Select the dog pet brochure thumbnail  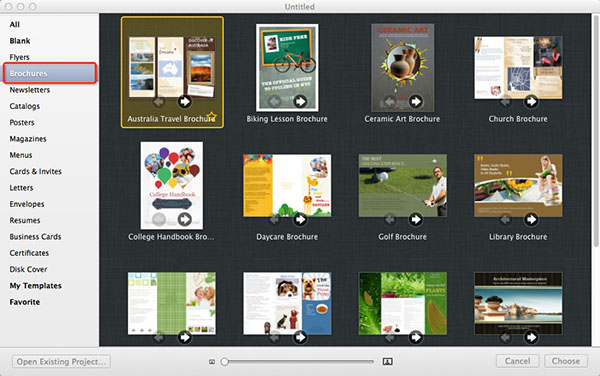click(287, 303)
